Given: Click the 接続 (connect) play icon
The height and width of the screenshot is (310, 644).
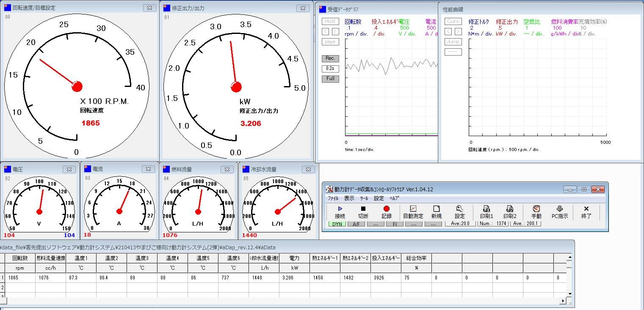Looking at the screenshot, I should coord(340,209).
